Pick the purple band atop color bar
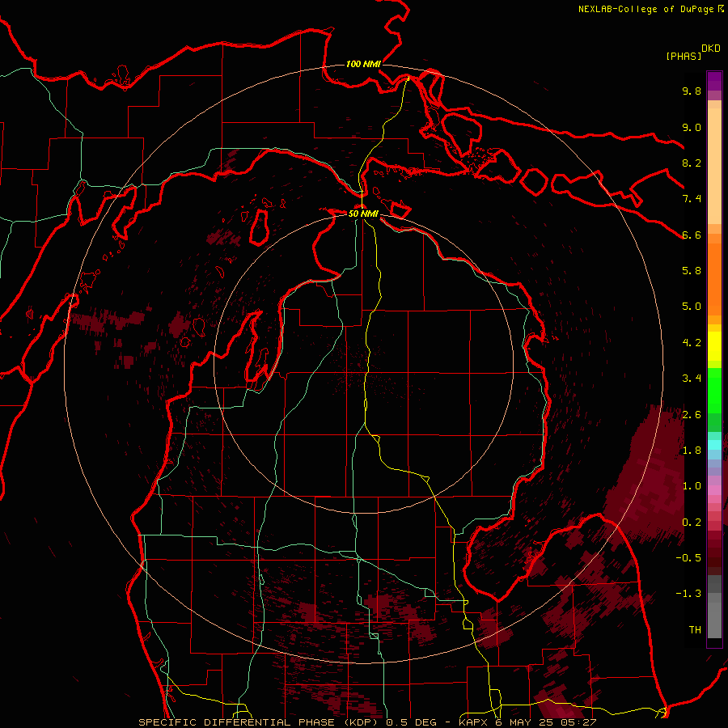Viewport: 728px width, 728px height. 714,81
